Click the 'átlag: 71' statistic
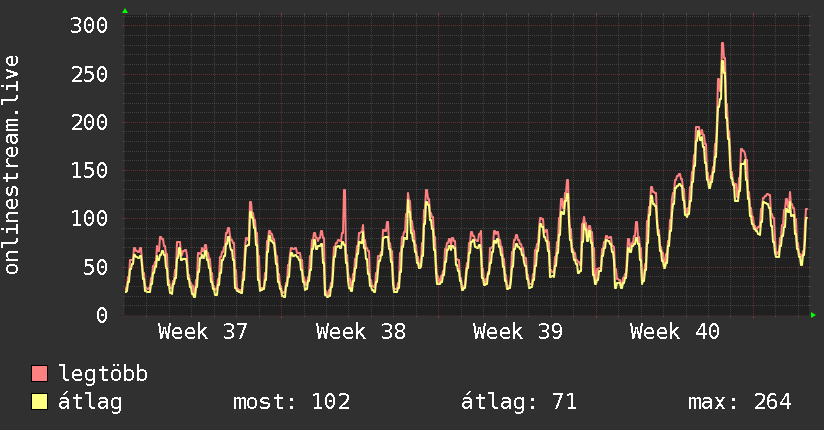Screen dimensions: 824x430 (519, 402)
